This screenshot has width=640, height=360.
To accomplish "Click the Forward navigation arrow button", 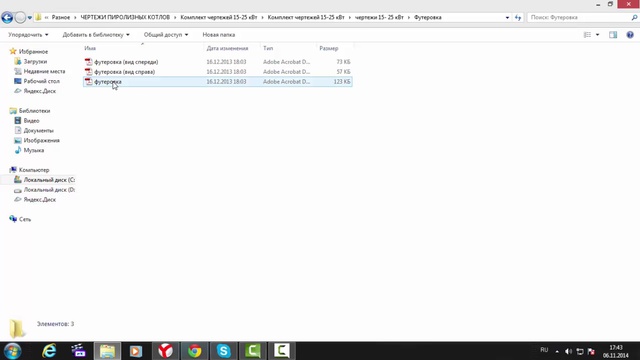I will coord(20,18).
